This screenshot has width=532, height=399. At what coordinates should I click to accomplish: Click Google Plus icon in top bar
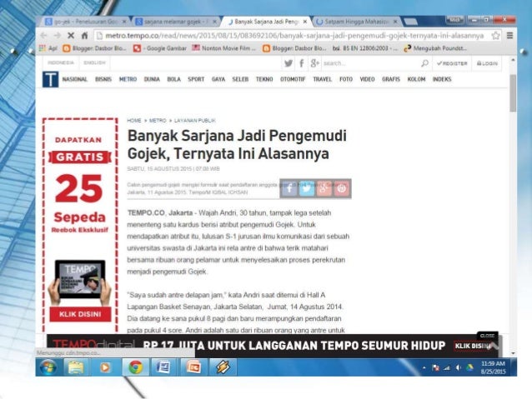(x=314, y=63)
